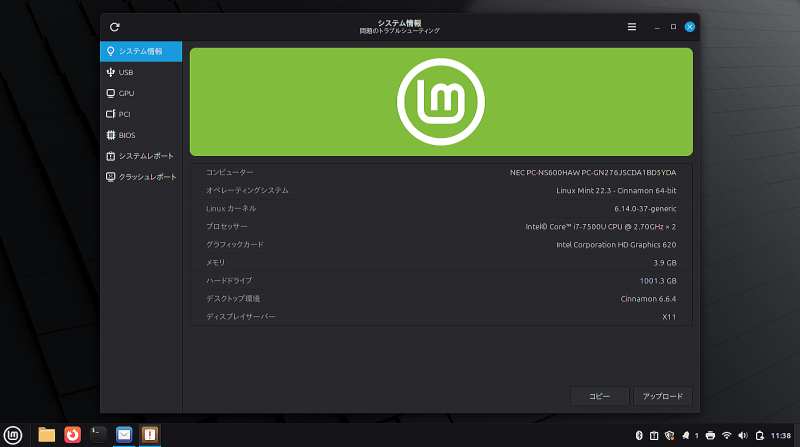Screen dimensions: 800x447
Task: Click the volume speaker icon in the tray
Action: 743,435
